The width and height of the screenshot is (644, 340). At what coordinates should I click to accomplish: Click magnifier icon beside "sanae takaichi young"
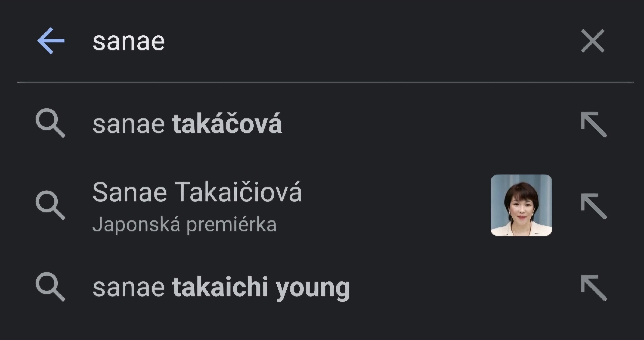point(50,287)
